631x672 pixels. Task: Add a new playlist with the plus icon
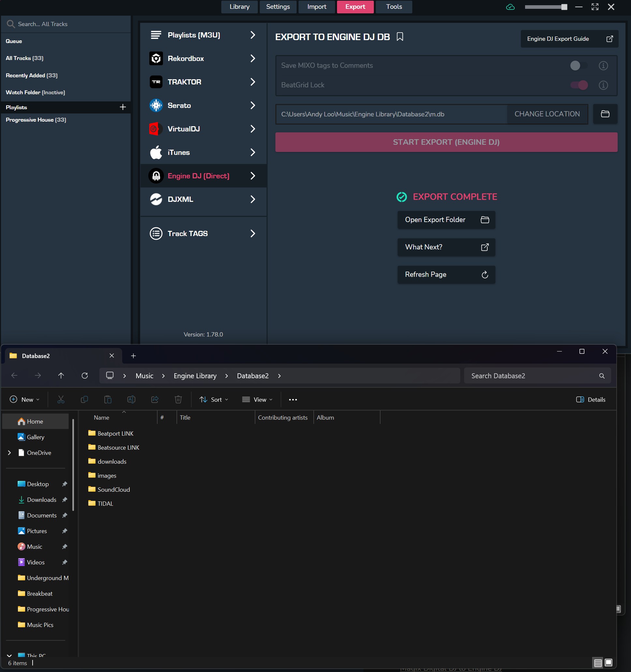pos(123,107)
